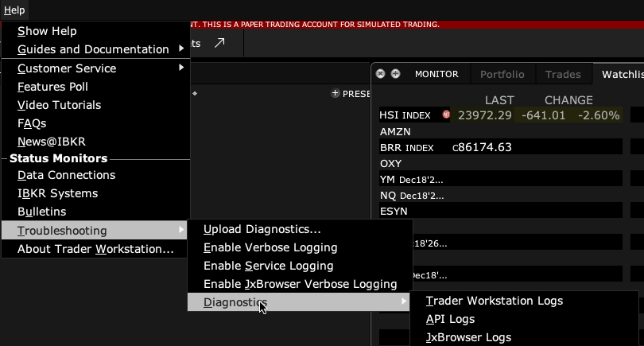Screen dimensions: 644x346
Task: Open News@IBKR menu item
Action: (95, 142)
